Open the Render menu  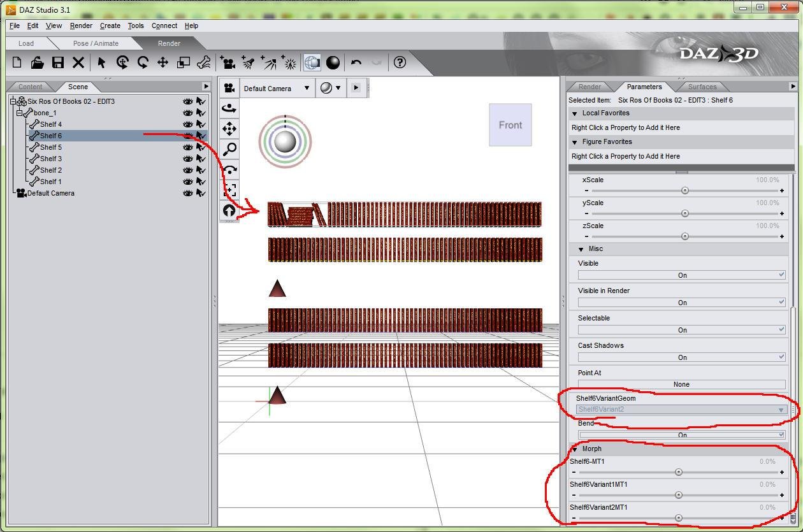[x=81, y=25]
